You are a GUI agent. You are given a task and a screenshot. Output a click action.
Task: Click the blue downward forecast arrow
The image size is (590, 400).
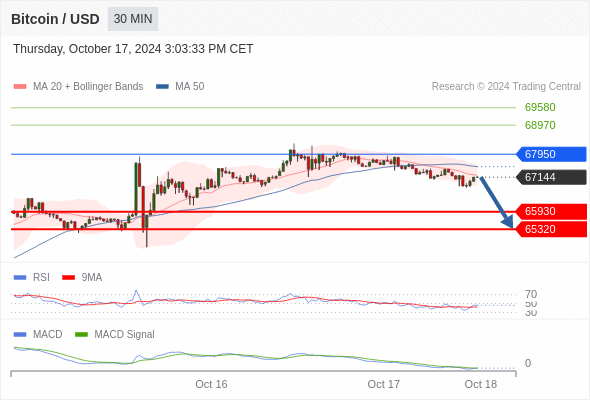point(497,202)
